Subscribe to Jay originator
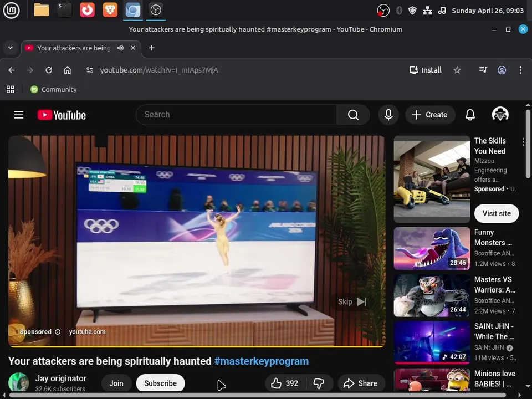Screen dimensions: 532x399 [161, 383]
